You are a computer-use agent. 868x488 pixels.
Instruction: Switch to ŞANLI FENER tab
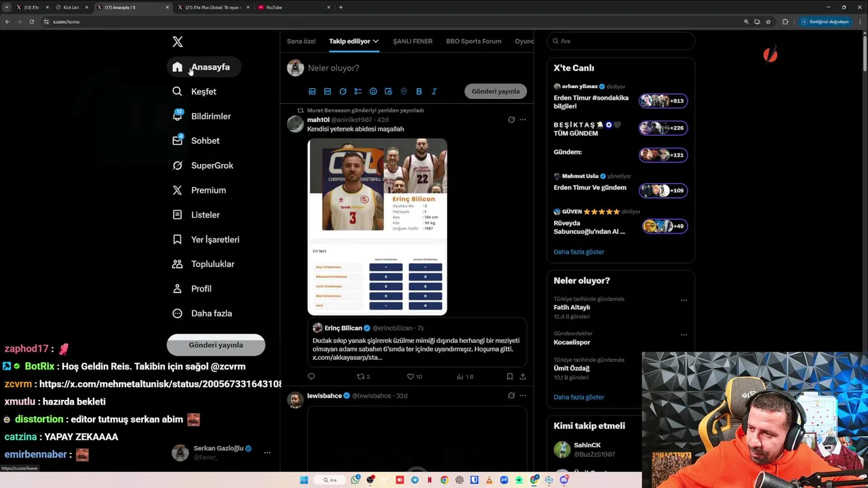pos(412,41)
